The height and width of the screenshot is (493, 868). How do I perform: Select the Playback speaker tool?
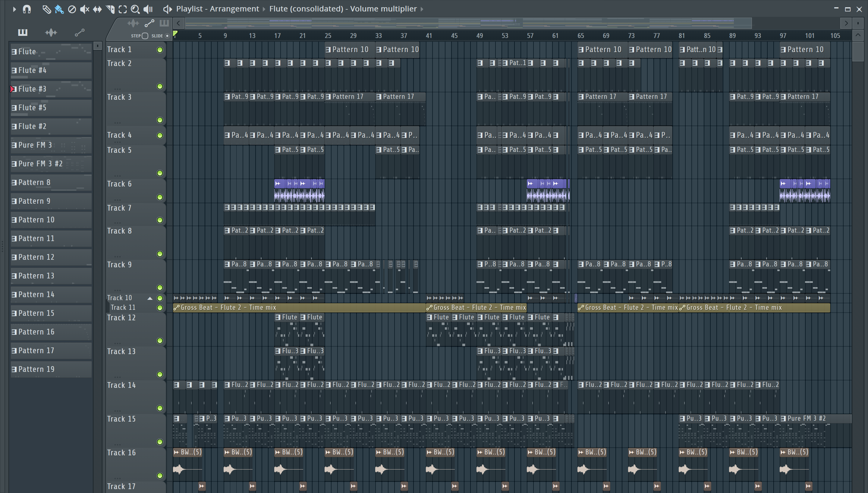(x=148, y=9)
